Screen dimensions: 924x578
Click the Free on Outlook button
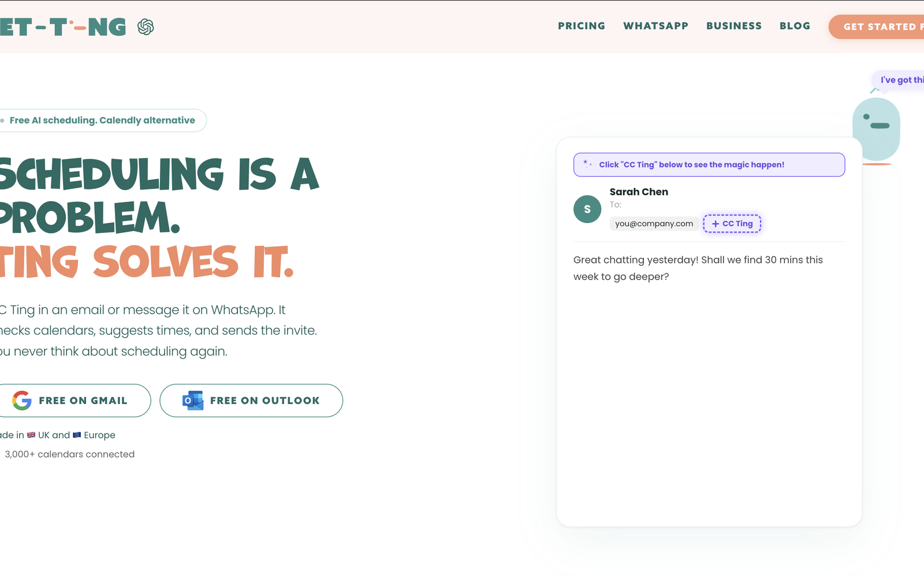[x=251, y=401]
